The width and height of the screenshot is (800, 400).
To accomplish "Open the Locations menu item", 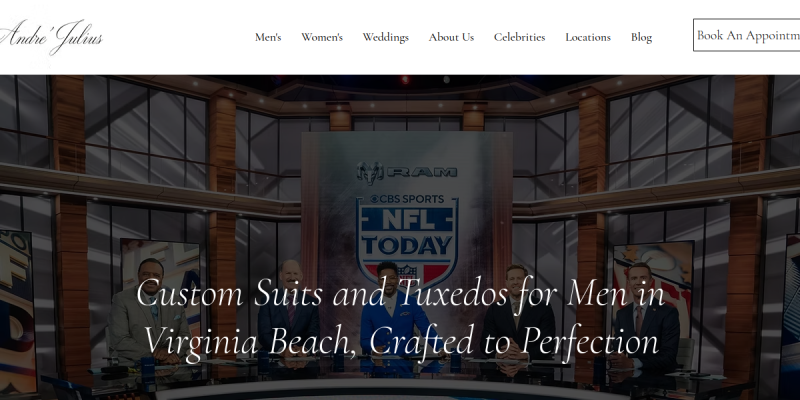I will [x=588, y=37].
